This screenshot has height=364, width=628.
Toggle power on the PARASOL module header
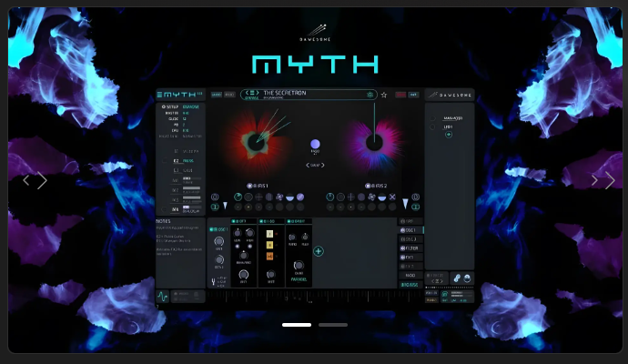289,221
